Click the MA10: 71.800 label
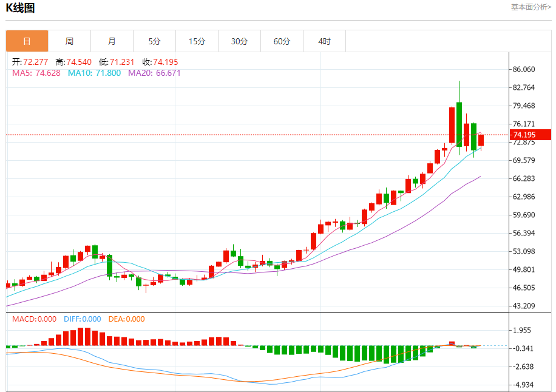Screen dimensions: 556x392 [94, 73]
